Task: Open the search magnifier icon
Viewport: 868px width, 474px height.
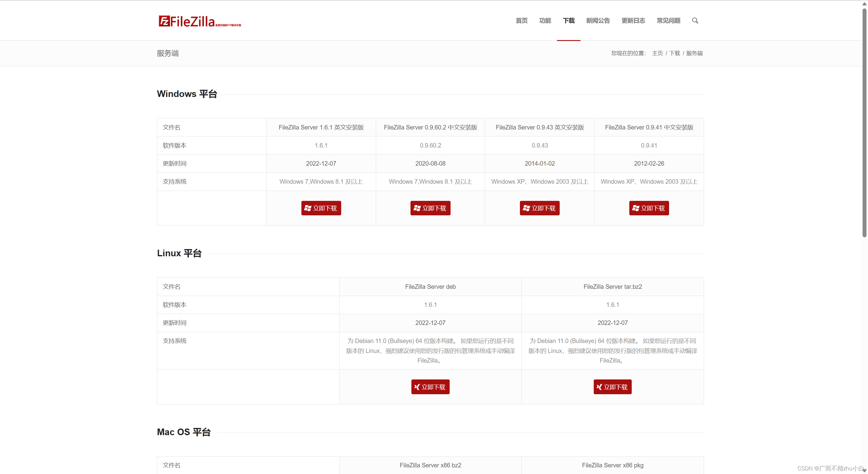Action: (695, 20)
